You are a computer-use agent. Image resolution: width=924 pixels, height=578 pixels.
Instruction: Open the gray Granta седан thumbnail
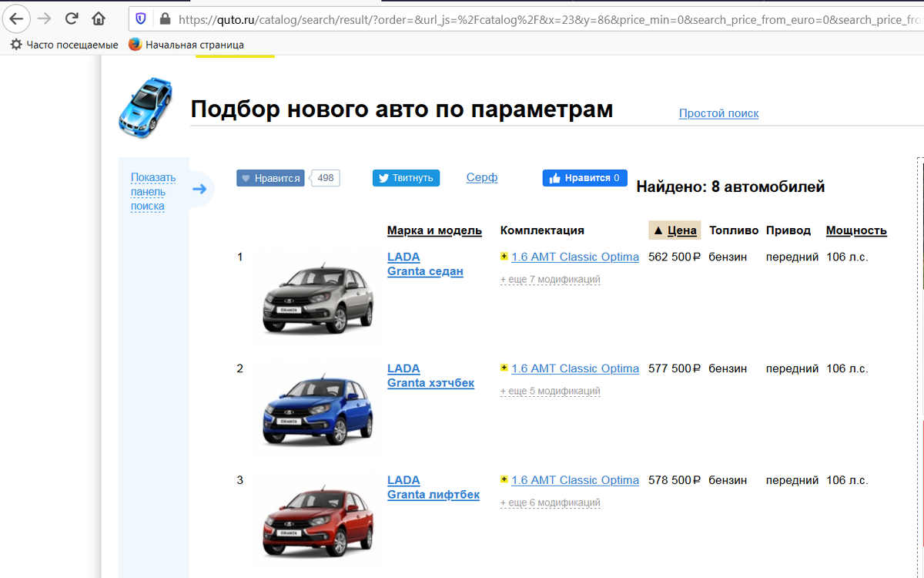pyautogui.click(x=317, y=297)
